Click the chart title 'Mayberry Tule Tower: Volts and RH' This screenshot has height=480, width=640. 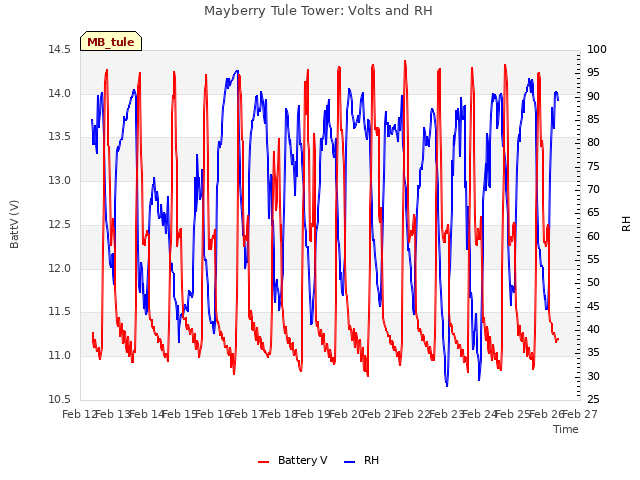(x=318, y=11)
